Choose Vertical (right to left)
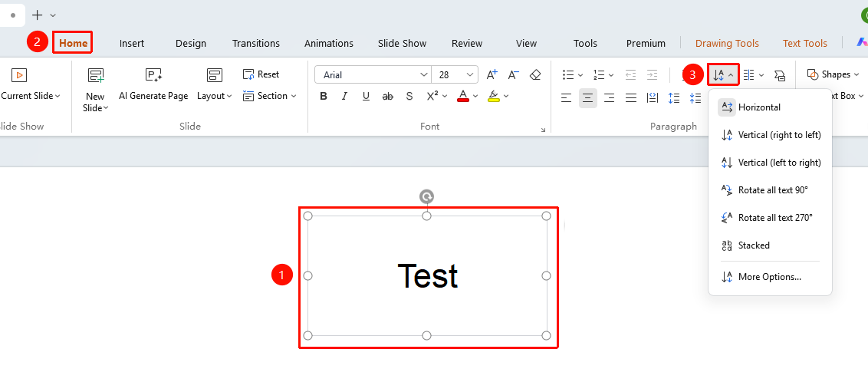Image resolution: width=868 pixels, height=382 pixels. (x=770, y=134)
